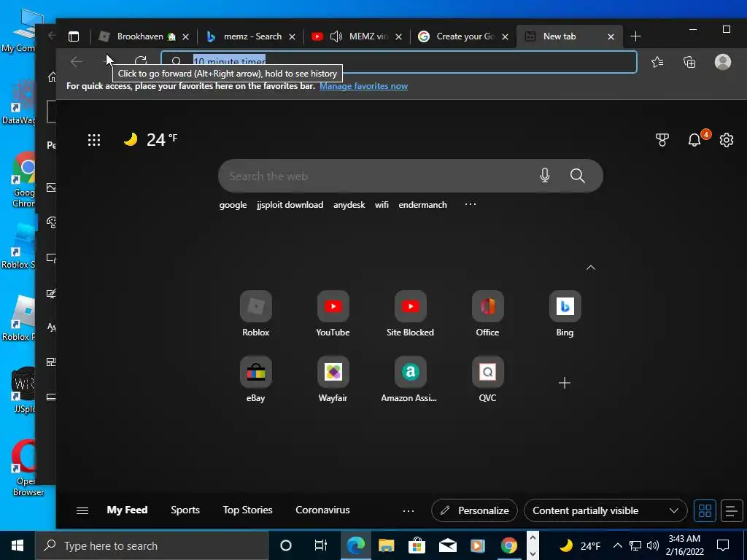Mute the MEMZ YouTube tab audio
Image resolution: width=747 pixels, height=560 pixels.
point(336,36)
